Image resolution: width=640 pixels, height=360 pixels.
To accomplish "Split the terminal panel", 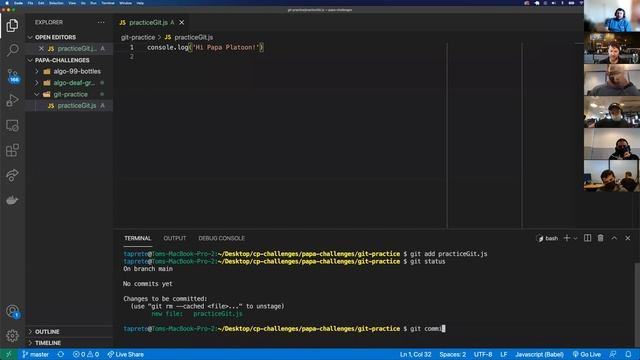I will (587, 238).
